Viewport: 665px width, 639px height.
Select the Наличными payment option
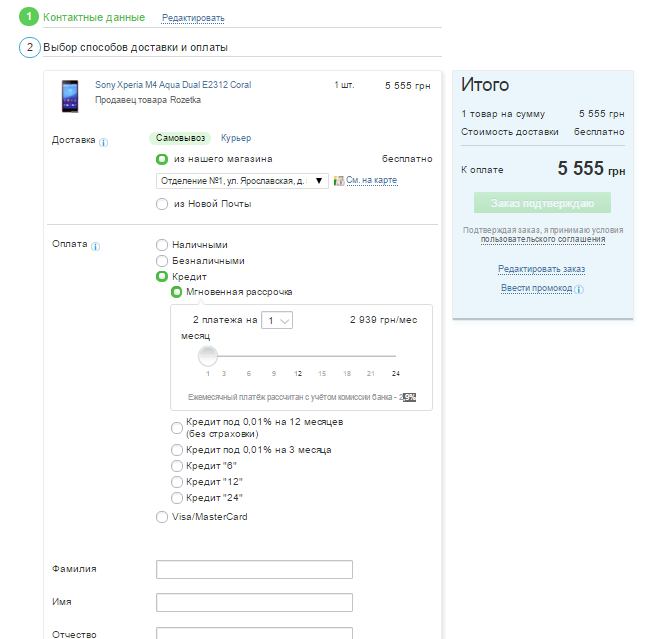pos(162,245)
